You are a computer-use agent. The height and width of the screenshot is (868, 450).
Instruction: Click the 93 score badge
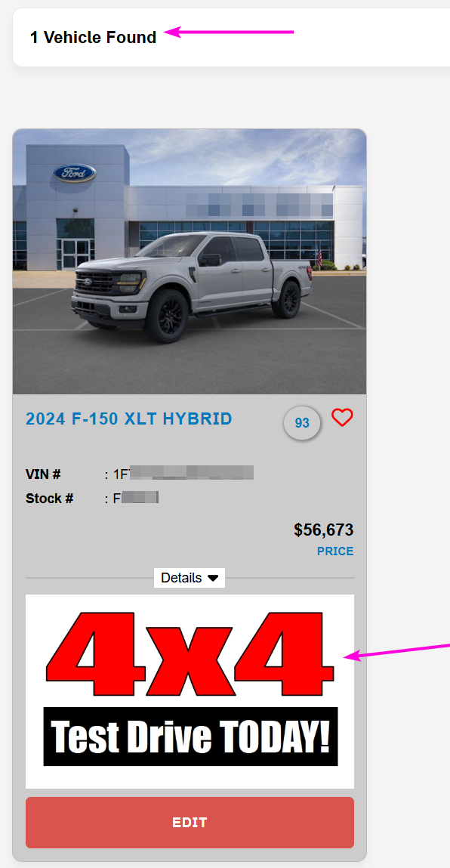302,423
